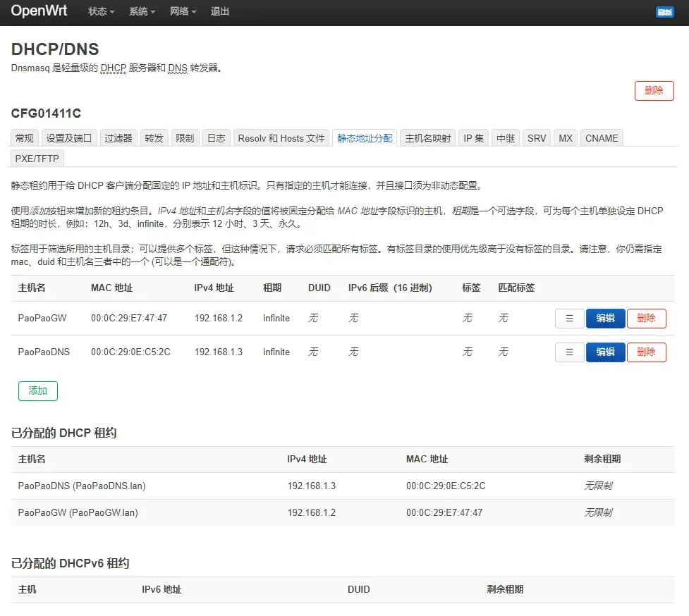Click the OpenWrt brand link
Viewport: 689px width, 616px height.
click(39, 11)
